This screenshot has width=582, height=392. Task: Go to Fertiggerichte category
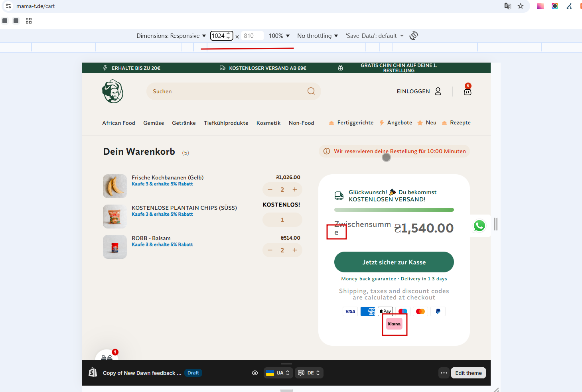[x=351, y=122]
